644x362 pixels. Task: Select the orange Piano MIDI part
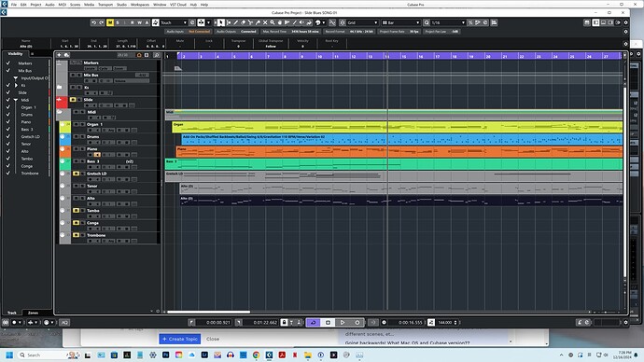399,152
